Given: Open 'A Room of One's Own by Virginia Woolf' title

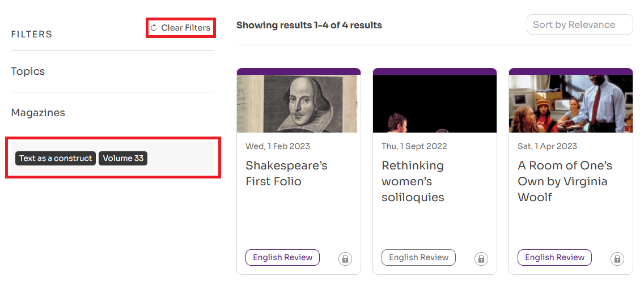Looking at the screenshot, I should pyautogui.click(x=565, y=181).
